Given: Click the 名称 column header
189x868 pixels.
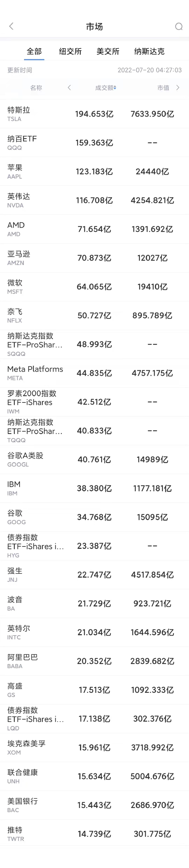Looking at the screenshot, I should click(36, 88).
